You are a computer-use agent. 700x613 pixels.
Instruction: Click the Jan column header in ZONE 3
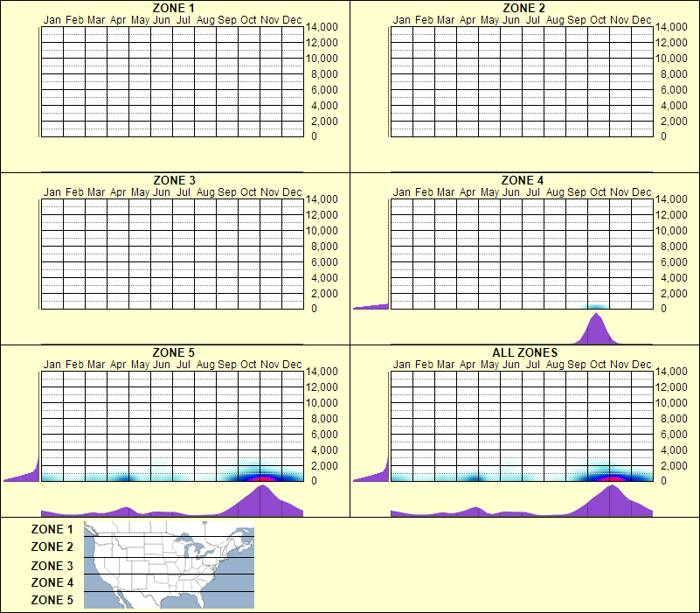(x=53, y=191)
